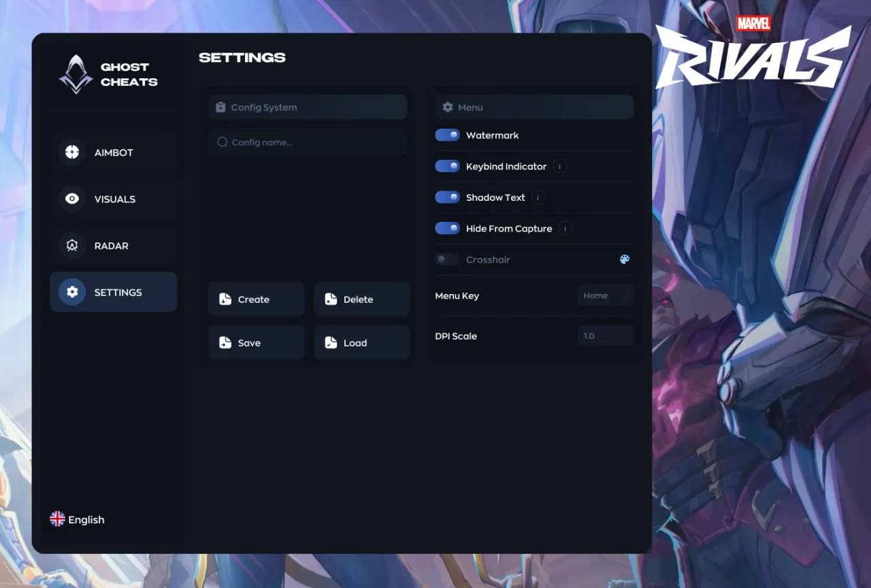Screen dimensions: 871x588
Task: Click the Create config button
Action: click(x=256, y=299)
